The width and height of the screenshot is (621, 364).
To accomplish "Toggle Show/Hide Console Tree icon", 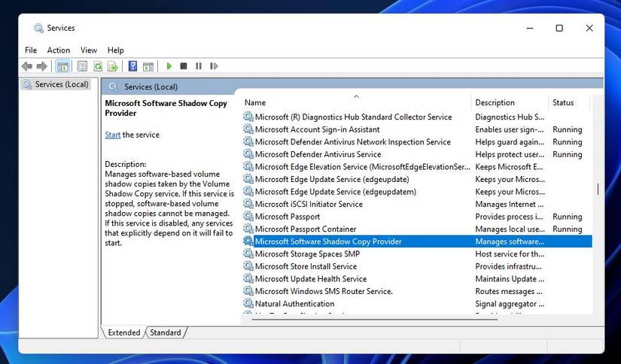I will point(62,66).
